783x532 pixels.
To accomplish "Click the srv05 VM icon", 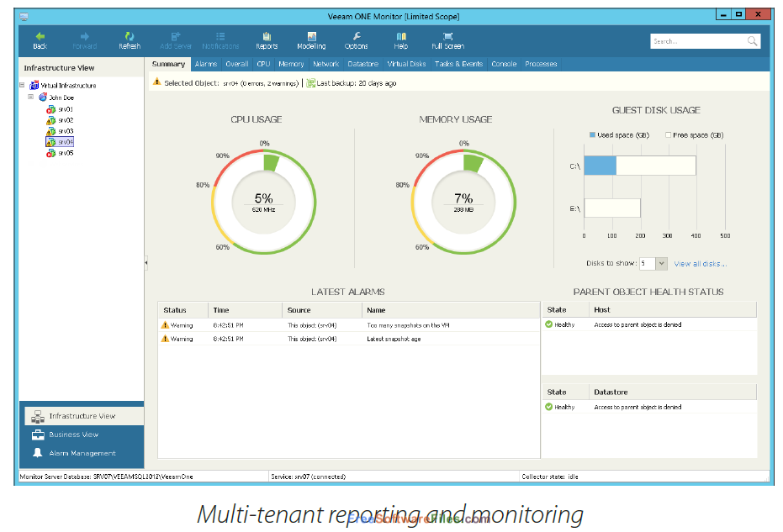I will point(51,153).
